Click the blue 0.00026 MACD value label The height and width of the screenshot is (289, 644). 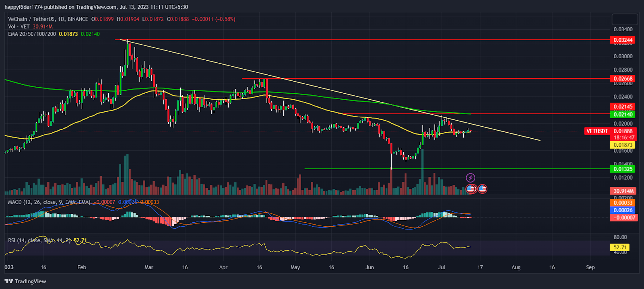pos(623,210)
